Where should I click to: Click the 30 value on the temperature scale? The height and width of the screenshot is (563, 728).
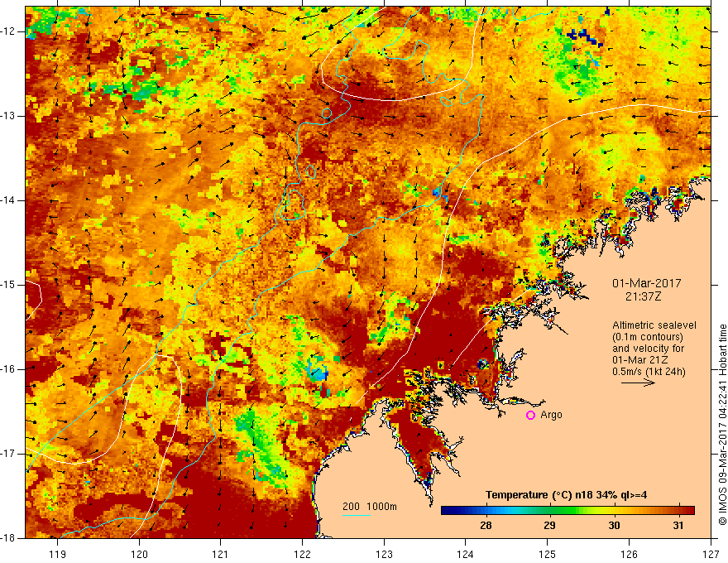coord(614,526)
